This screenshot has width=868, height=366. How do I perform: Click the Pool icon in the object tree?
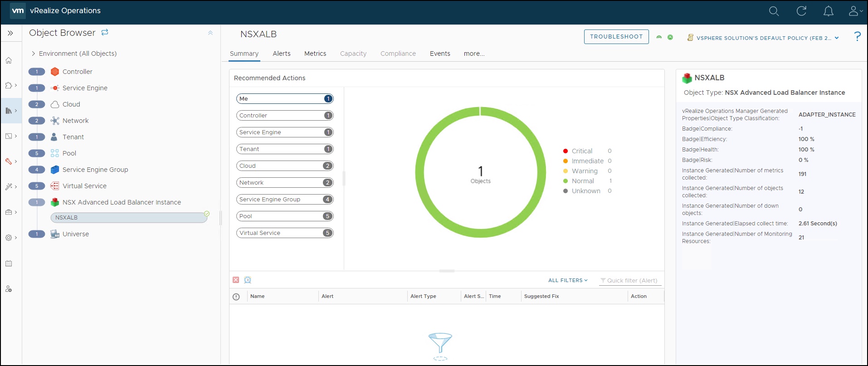(55, 153)
